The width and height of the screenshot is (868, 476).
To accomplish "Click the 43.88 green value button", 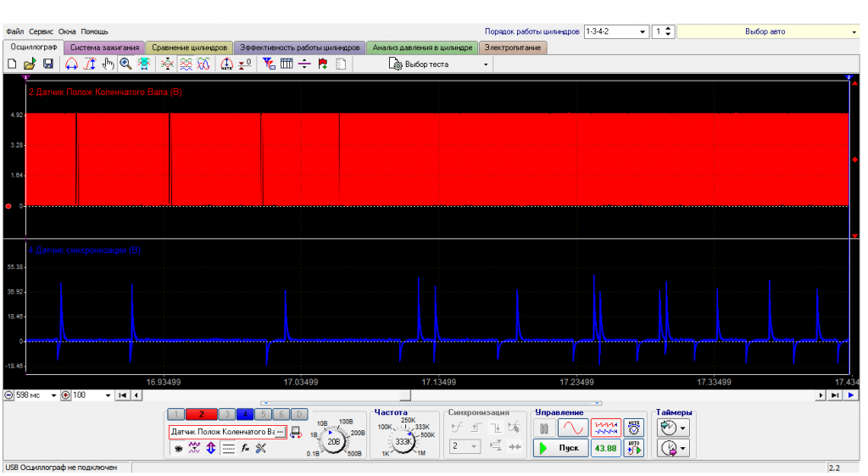I will (605, 448).
